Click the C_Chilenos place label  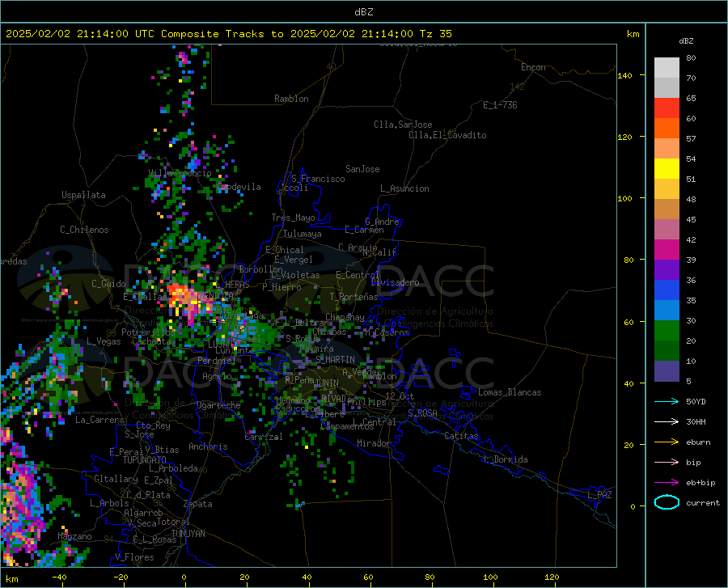point(84,230)
